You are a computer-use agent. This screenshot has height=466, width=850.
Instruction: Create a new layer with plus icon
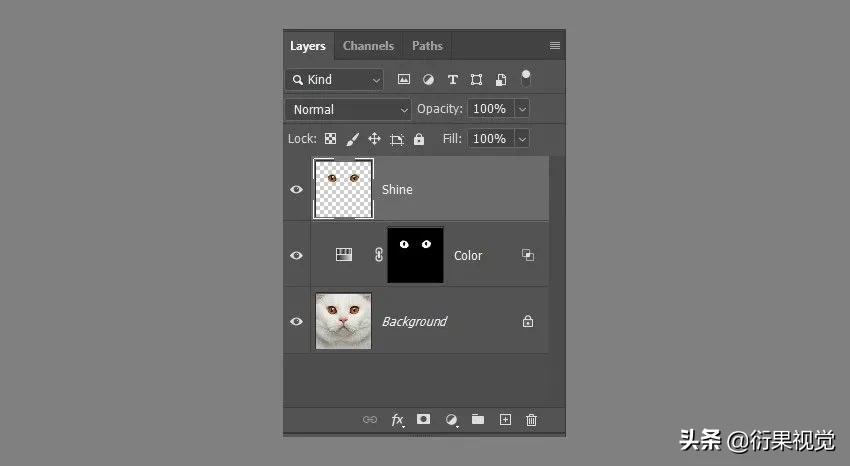[505, 420]
